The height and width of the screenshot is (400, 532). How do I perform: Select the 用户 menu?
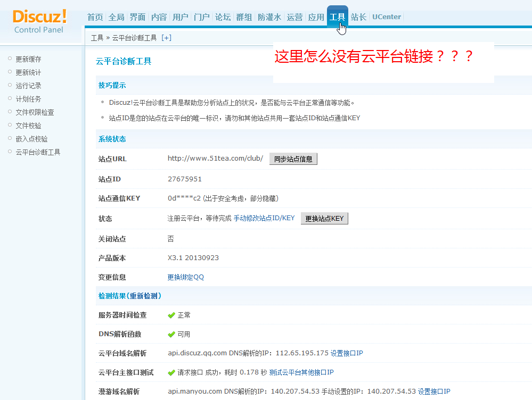coord(180,17)
